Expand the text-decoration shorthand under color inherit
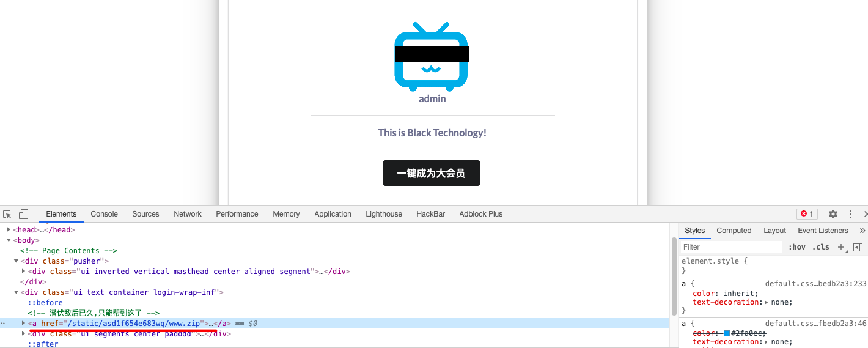Screen dimensions: 868x348 pos(766,302)
